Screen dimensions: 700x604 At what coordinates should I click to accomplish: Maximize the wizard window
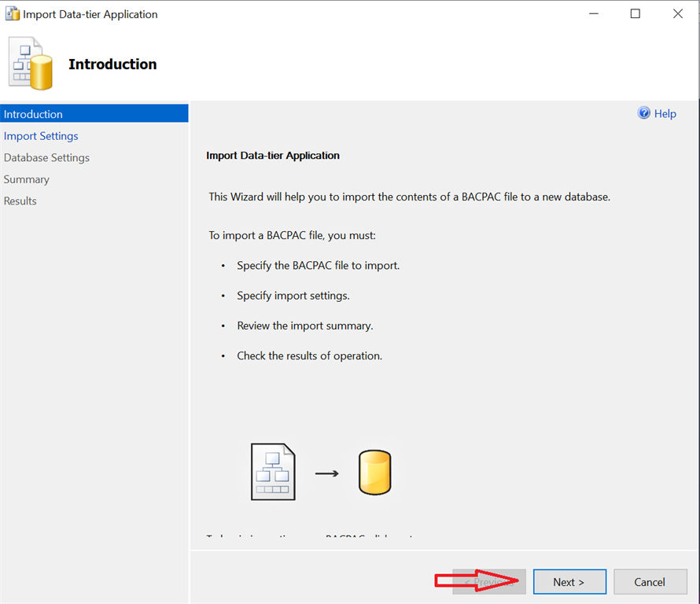click(636, 14)
